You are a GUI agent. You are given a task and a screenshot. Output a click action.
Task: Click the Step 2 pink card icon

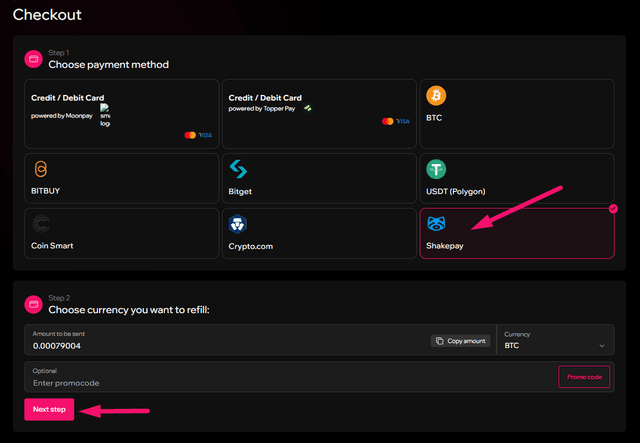click(x=33, y=305)
